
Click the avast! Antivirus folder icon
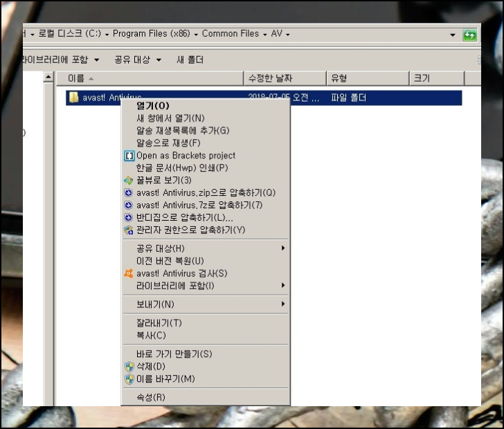(74, 97)
